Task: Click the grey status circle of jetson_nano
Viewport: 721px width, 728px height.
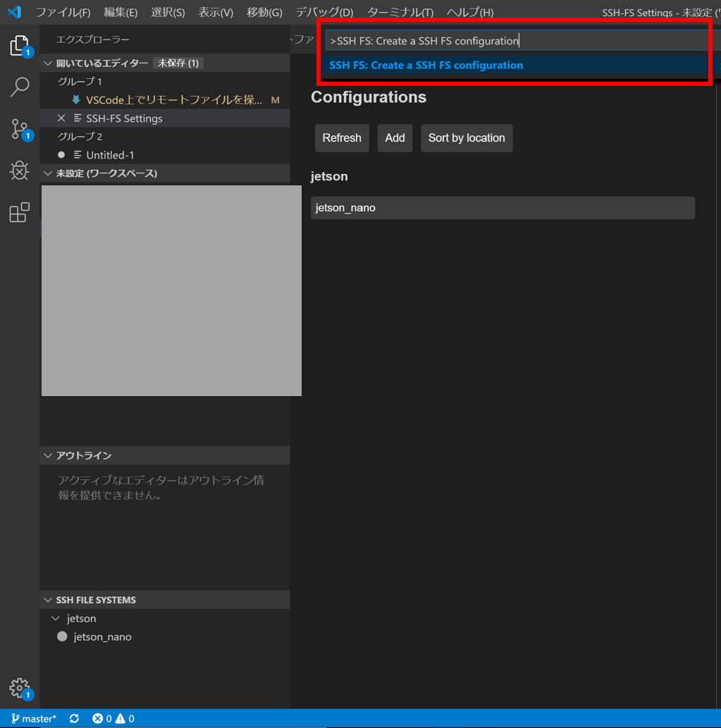Action: (62, 636)
